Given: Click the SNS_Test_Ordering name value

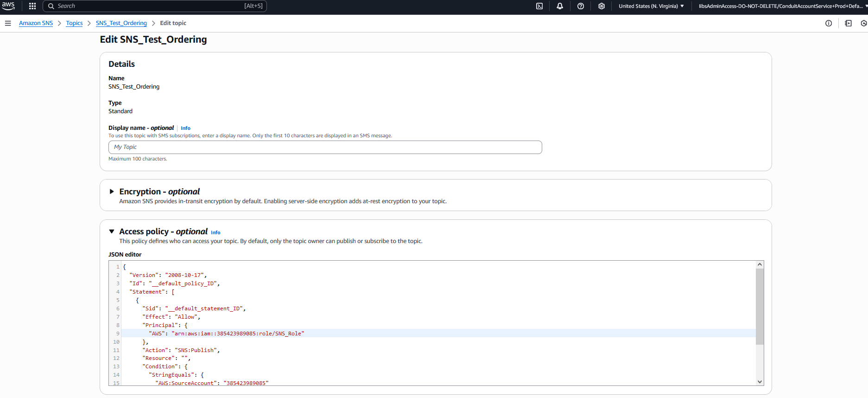Looking at the screenshot, I should click(134, 87).
